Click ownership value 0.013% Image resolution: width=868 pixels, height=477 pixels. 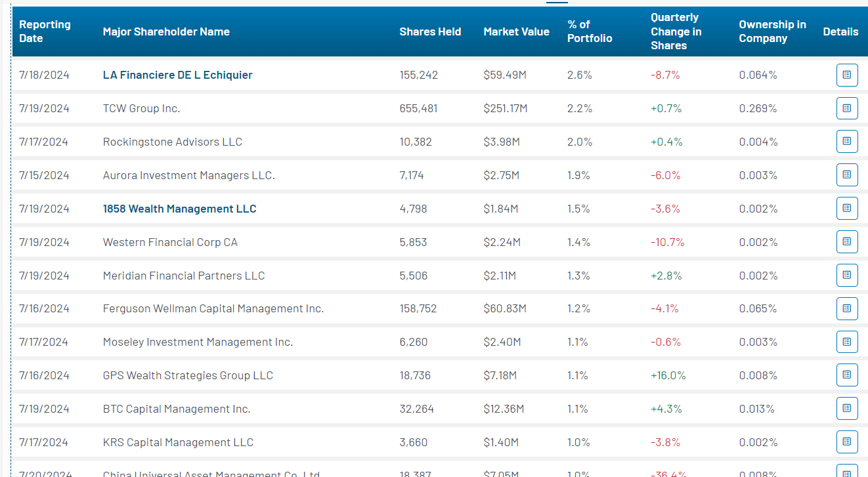point(756,409)
